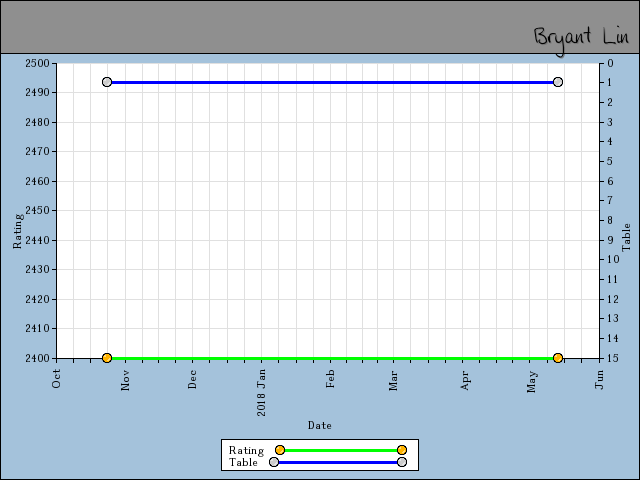640x480 pixels.
Task: Click the Oct date label
Action: [x=56, y=379]
